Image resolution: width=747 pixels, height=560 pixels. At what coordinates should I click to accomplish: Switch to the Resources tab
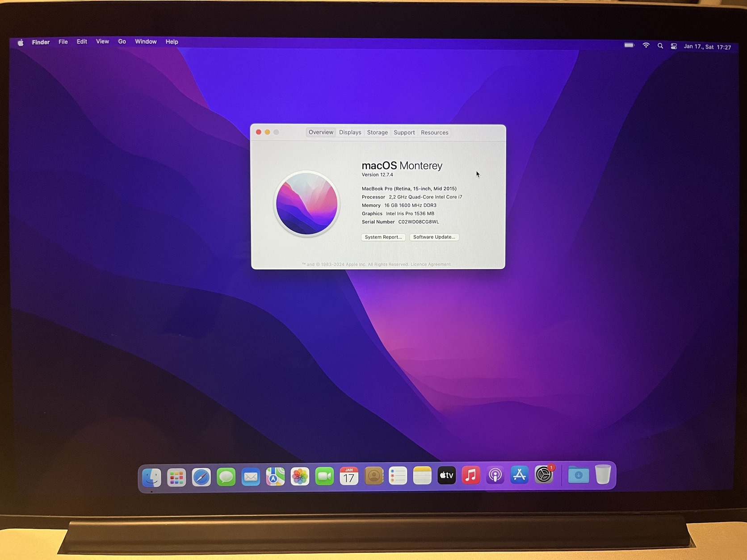click(x=435, y=133)
